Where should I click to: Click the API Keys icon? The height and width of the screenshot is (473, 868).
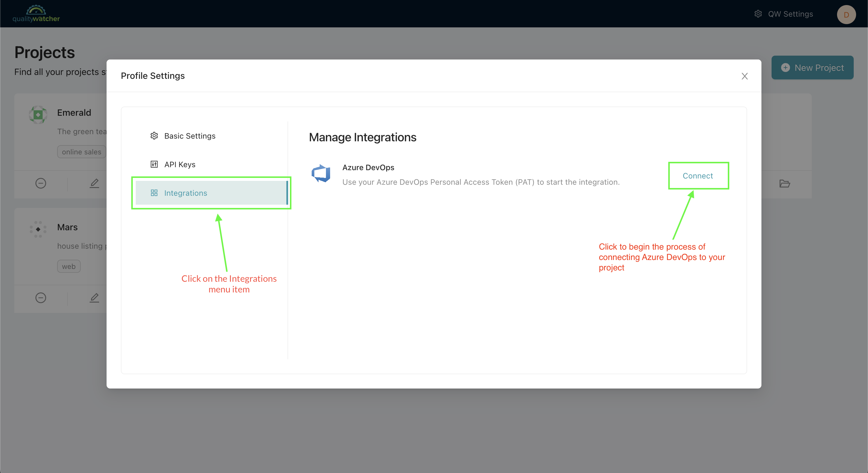tap(154, 164)
